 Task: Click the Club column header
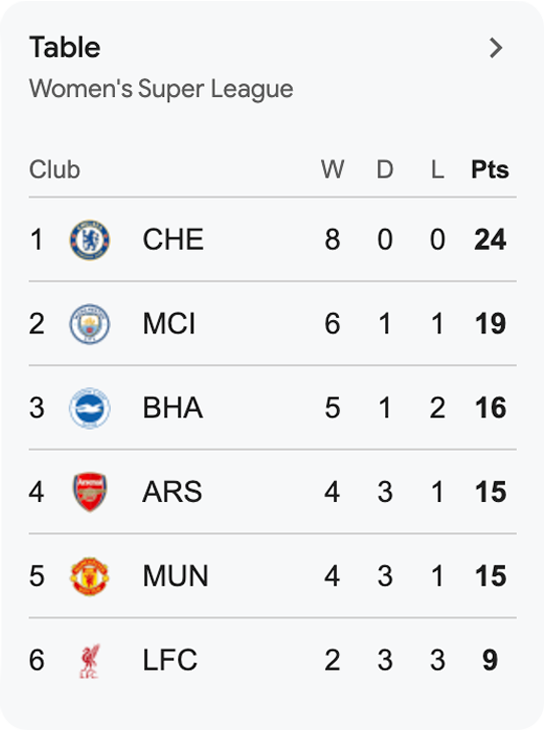coord(54,169)
